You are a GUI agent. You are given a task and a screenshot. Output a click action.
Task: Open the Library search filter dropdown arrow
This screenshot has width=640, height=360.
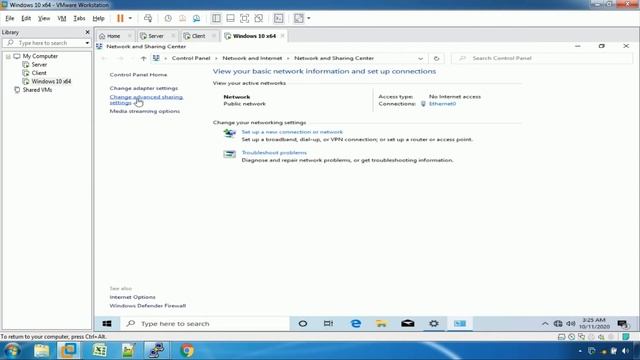(x=87, y=43)
